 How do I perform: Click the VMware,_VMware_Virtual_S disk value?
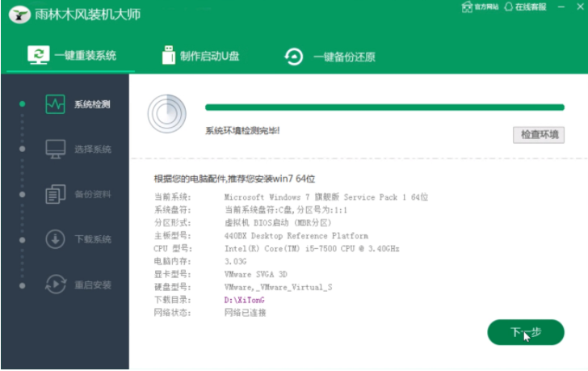(x=278, y=288)
